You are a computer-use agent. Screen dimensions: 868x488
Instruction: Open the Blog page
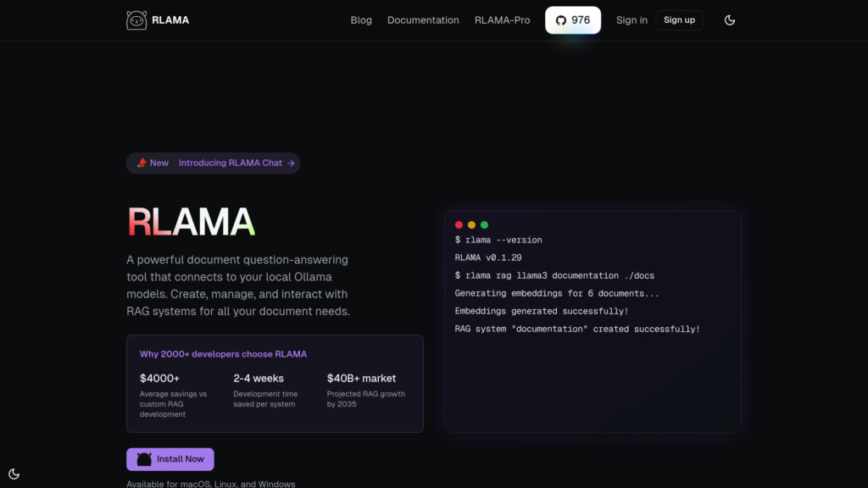(361, 19)
